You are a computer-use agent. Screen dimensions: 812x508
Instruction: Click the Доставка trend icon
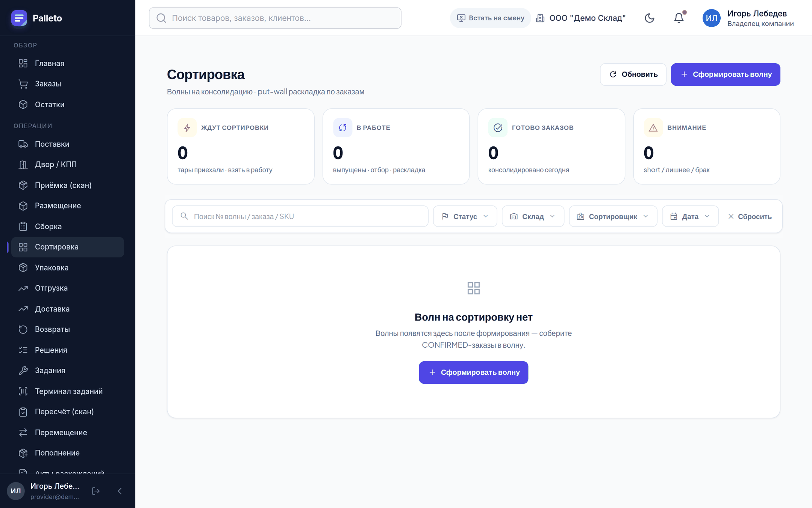(x=23, y=309)
